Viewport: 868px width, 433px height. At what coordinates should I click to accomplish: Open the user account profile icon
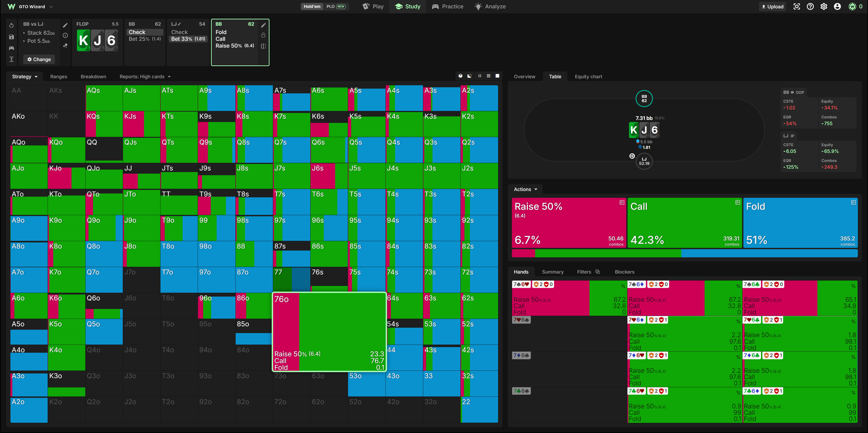click(x=837, y=6)
